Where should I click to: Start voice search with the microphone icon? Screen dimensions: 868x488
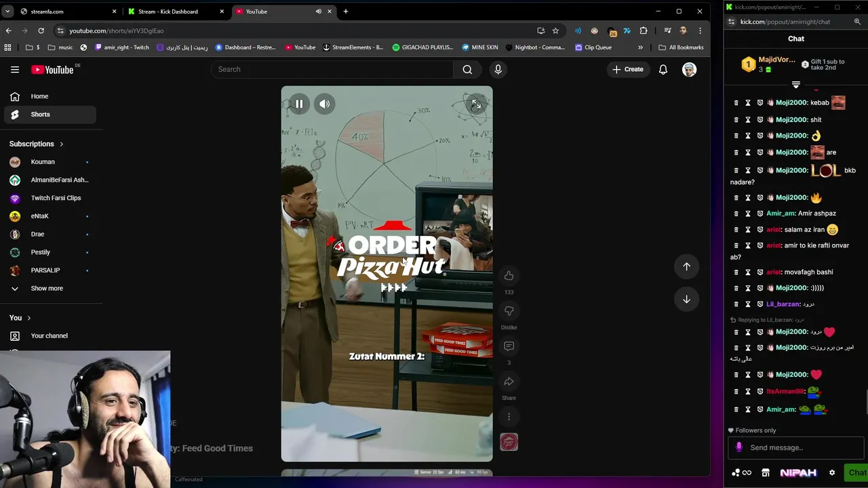pyautogui.click(x=498, y=69)
